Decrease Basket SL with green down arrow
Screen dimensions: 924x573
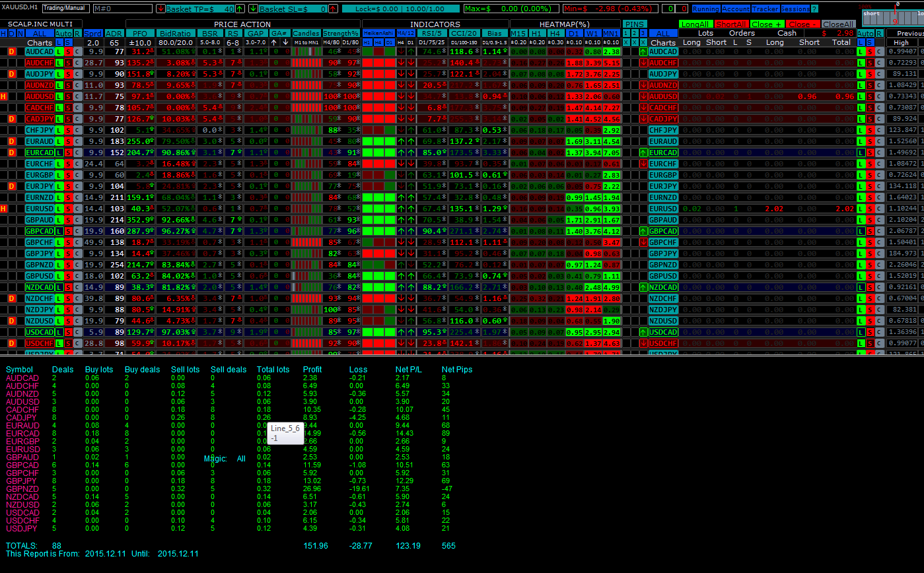click(254, 9)
